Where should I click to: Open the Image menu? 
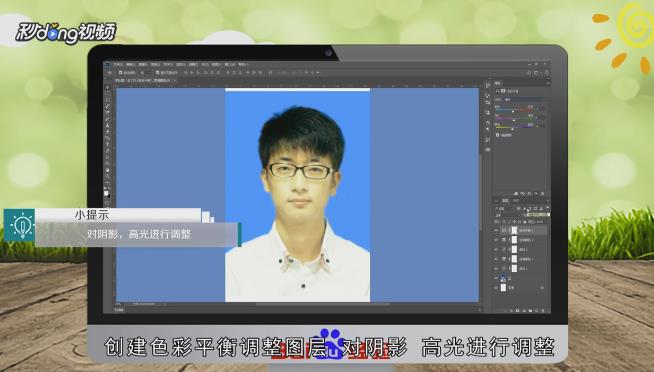tap(143, 65)
